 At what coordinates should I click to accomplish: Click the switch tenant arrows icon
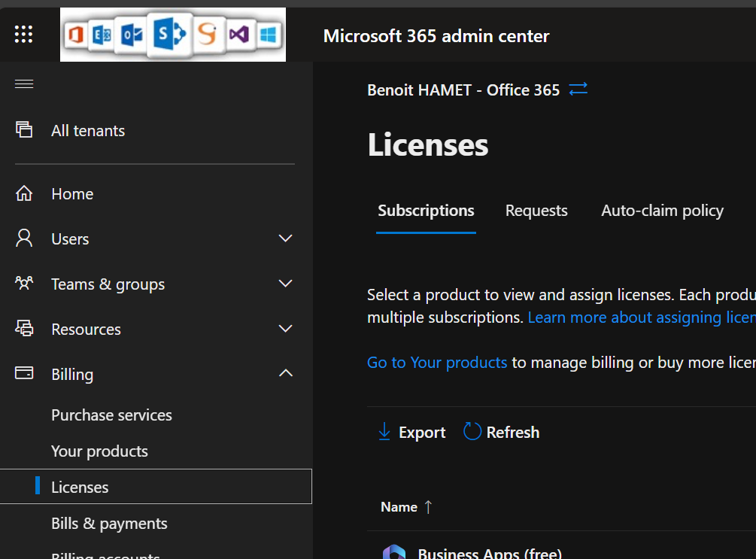pyautogui.click(x=578, y=90)
